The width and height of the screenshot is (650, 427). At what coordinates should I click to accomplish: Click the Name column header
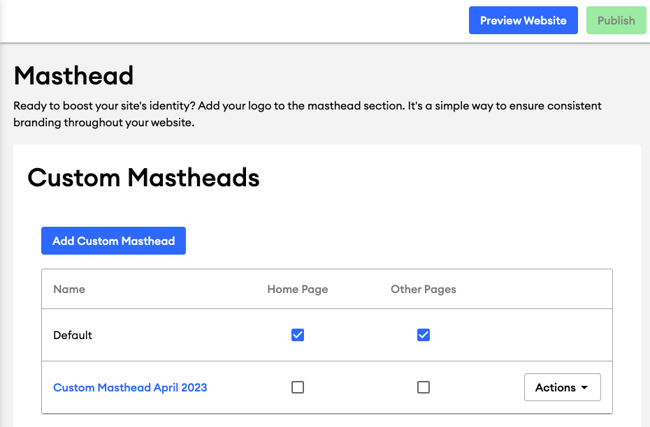click(x=69, y=289)
